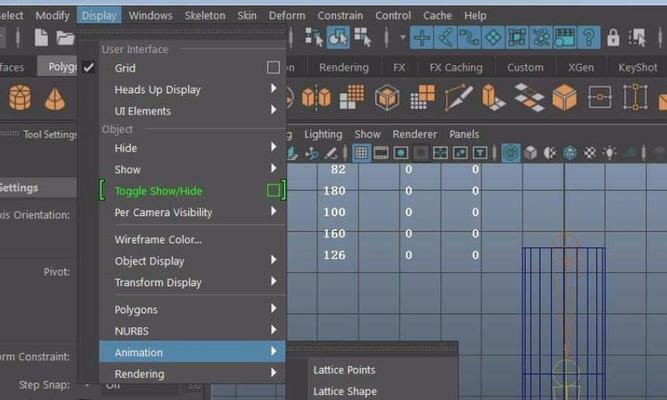Enable Snap to points icon

(469, 37)
